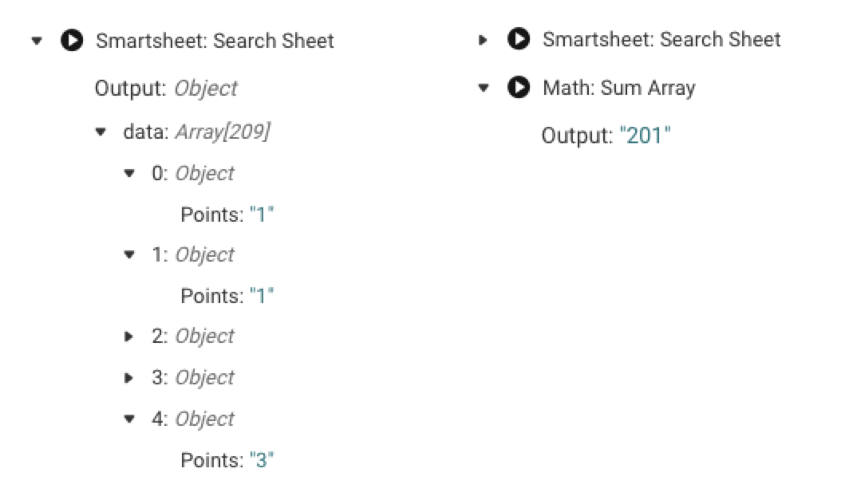Viewport: 841px width, 504px height.
Task: Collapse the Math: Sum Array step
Action: [483, 87]
